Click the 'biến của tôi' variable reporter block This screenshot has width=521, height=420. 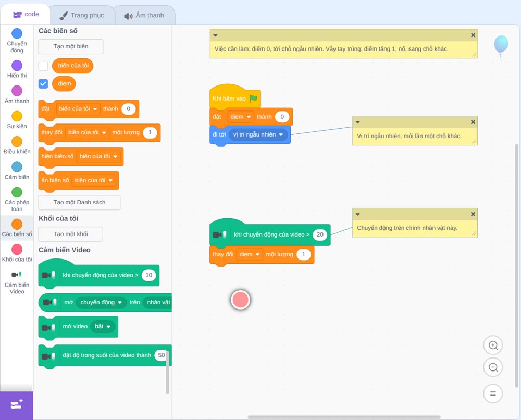pos(73,66)
